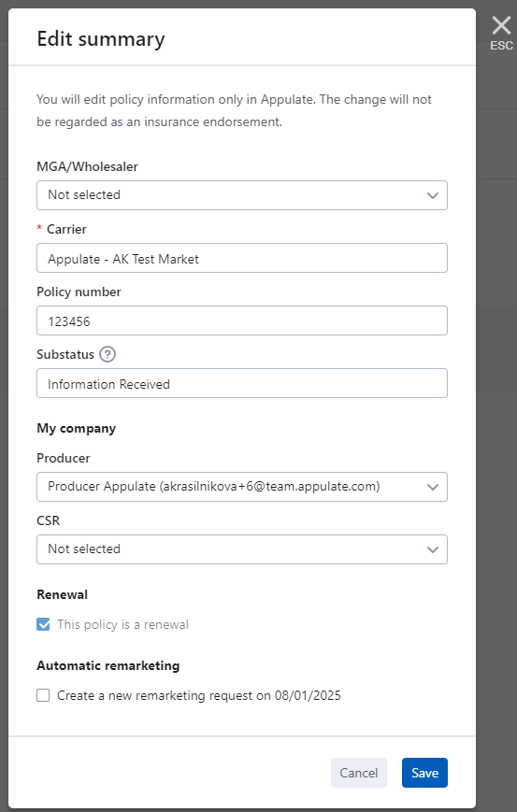Expand the CSR dropdown arrow
Screen dimensions: 517x812
[x=433, y=549]
